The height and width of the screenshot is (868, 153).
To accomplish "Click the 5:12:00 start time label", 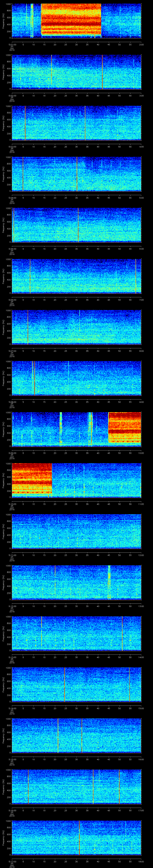I will (x=12, y=606).
